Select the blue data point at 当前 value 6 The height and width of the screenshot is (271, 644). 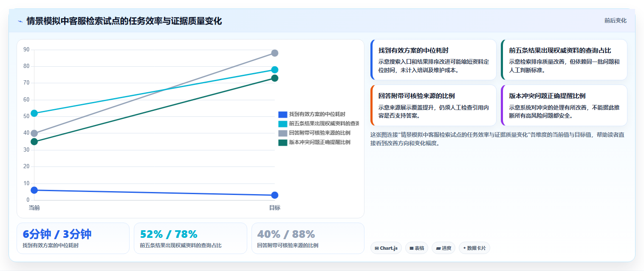tap(34, 190)
